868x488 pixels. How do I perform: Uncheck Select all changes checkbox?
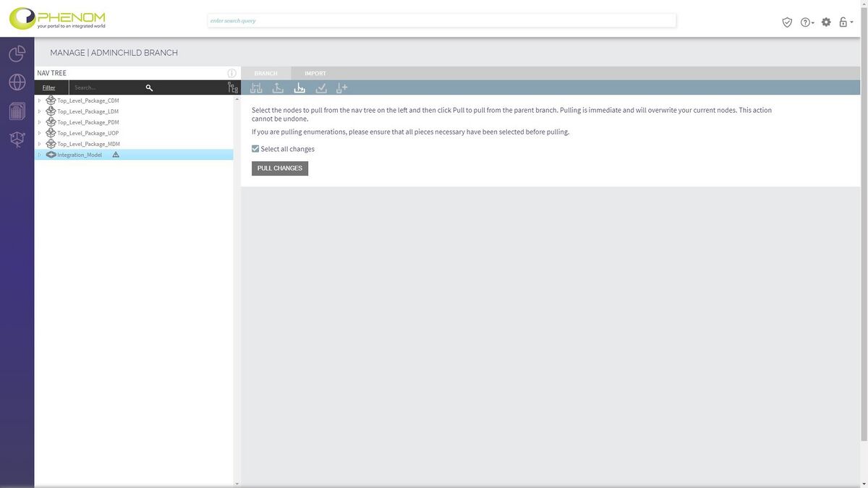[255, 149]
